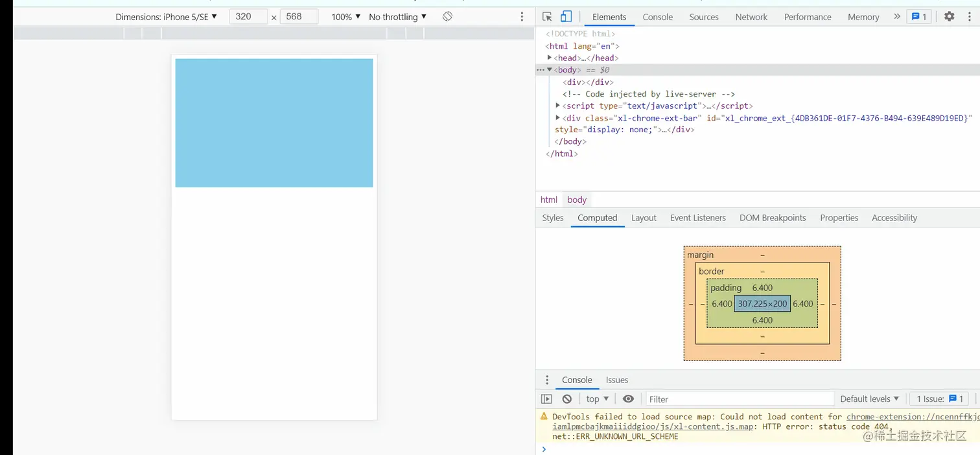Open the DevTools three-dot customize menu

point(969,17)
